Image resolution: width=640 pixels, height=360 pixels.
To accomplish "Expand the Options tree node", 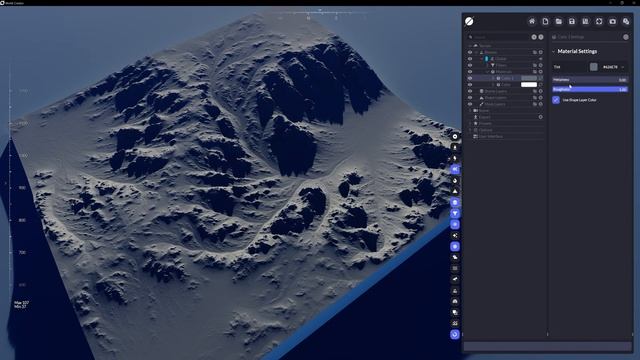I will 470,130.
